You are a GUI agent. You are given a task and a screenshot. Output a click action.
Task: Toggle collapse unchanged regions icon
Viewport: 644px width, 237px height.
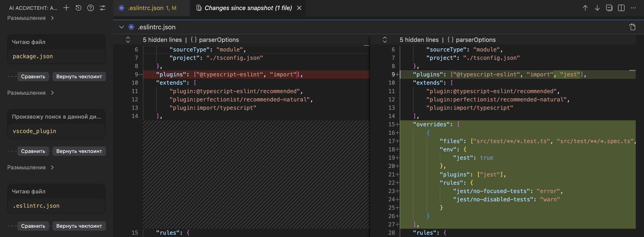coord(609,8)
